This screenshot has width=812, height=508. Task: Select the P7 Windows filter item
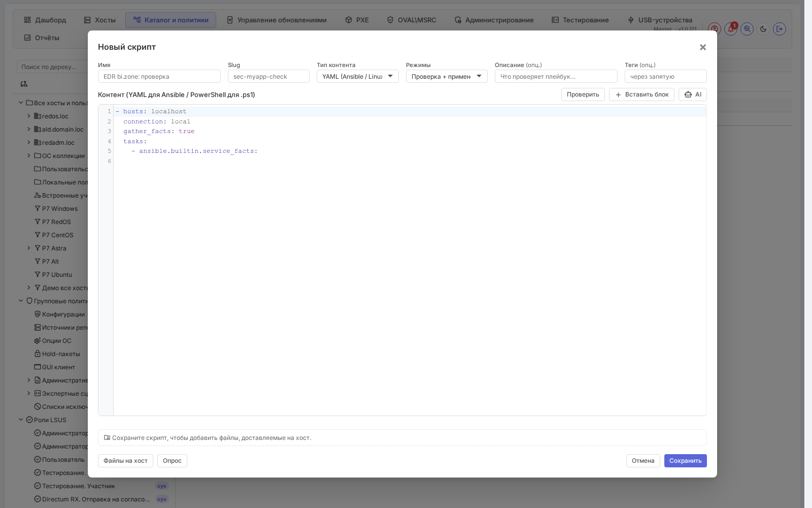[x=56, y=209]
